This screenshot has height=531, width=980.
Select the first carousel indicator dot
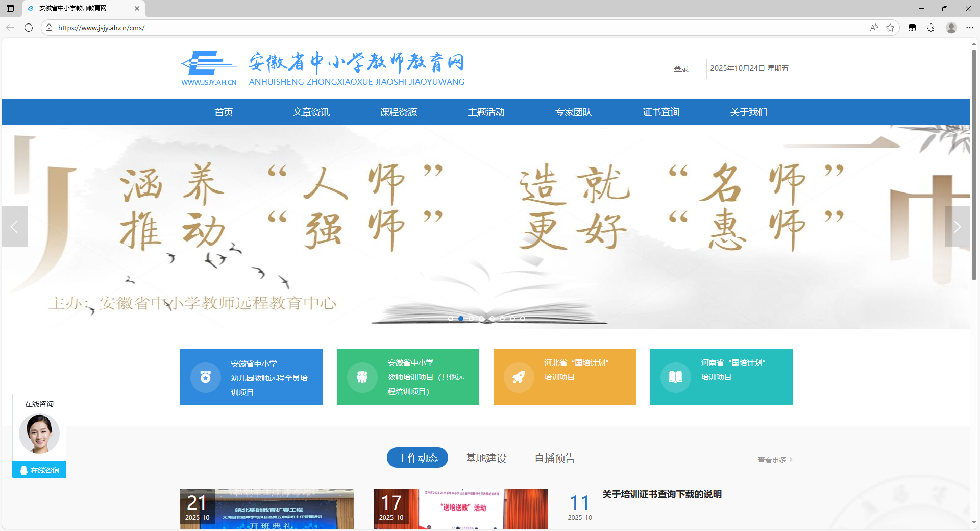(451, 319)
